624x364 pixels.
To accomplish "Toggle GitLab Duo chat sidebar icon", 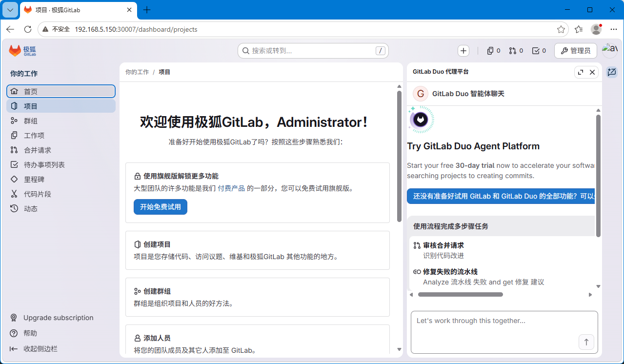I will (612, 72).
